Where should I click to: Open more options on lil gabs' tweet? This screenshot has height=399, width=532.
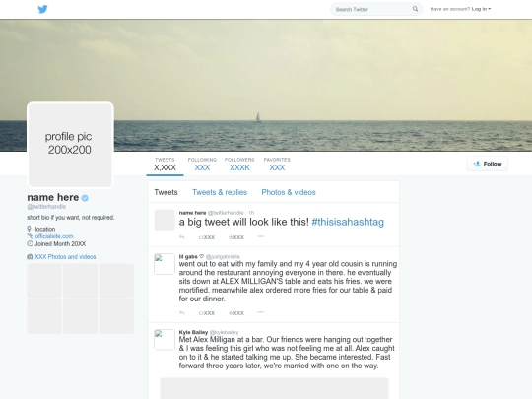pos(260,312)
